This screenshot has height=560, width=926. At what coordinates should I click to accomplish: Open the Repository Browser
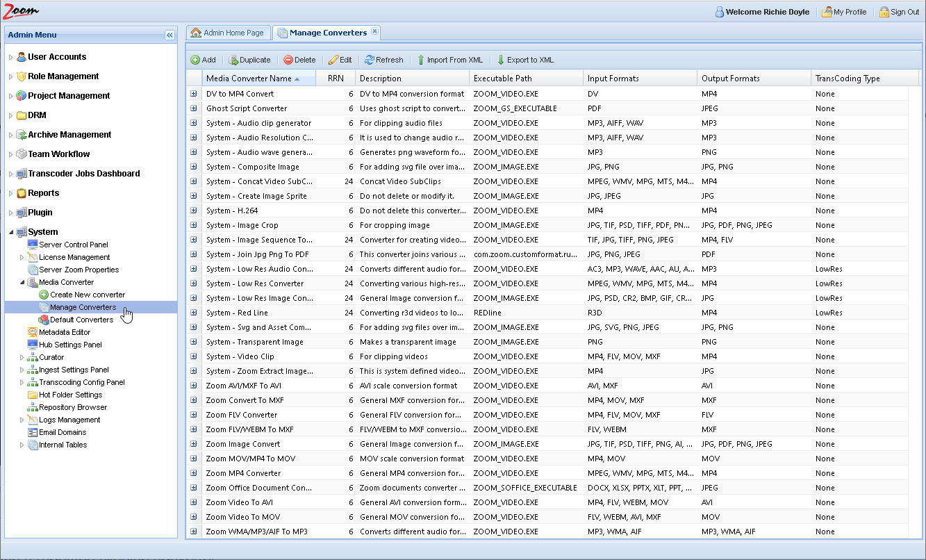(x=73, y=407)
